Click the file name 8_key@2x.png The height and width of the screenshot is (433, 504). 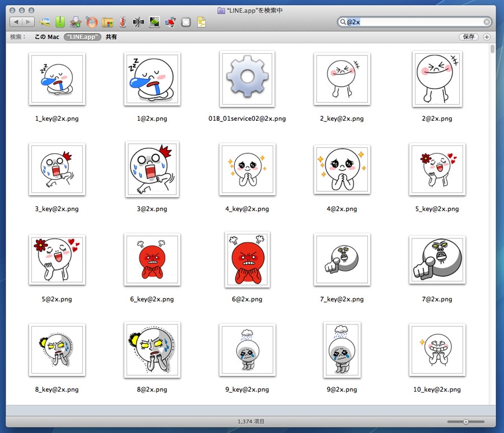(x=57, y=389)
